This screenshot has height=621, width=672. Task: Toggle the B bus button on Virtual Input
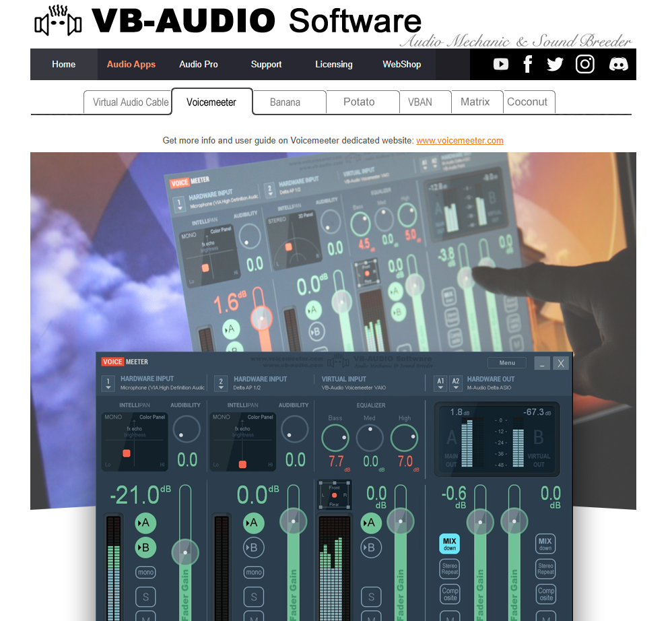tap(371, 548)
